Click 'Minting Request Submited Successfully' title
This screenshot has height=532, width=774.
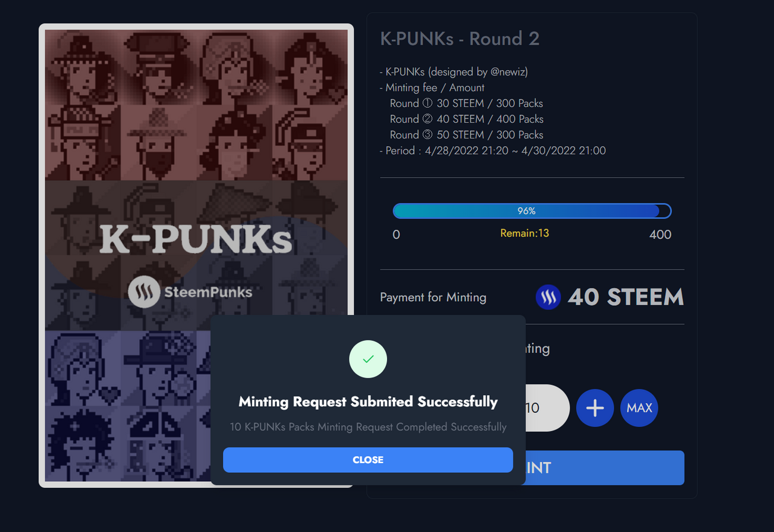(368, 402)
